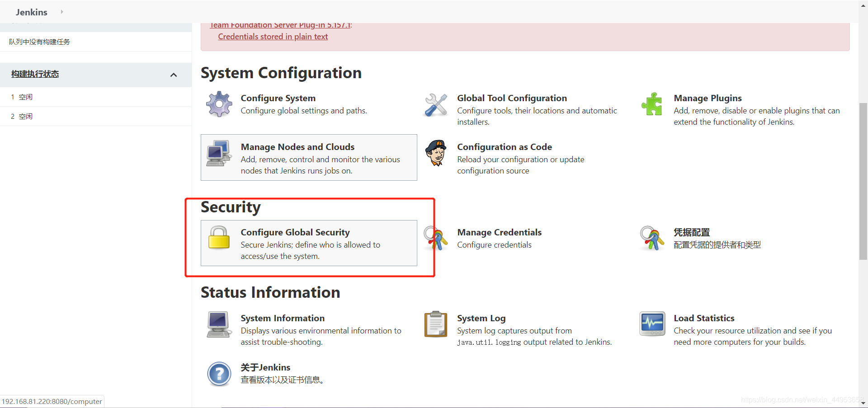Click the System Information monitor icon

pyautogui.click(x=219, y=324)
